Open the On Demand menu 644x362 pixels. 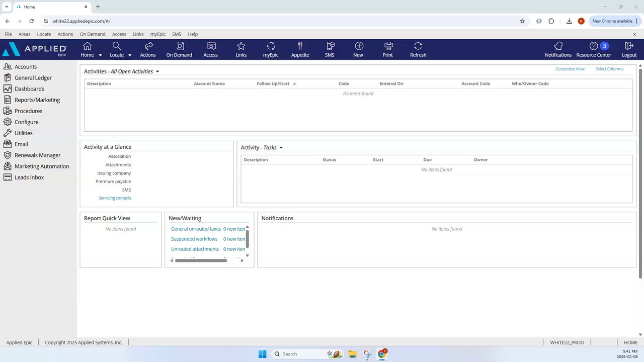pyautogui.click(x=93, y=34)
